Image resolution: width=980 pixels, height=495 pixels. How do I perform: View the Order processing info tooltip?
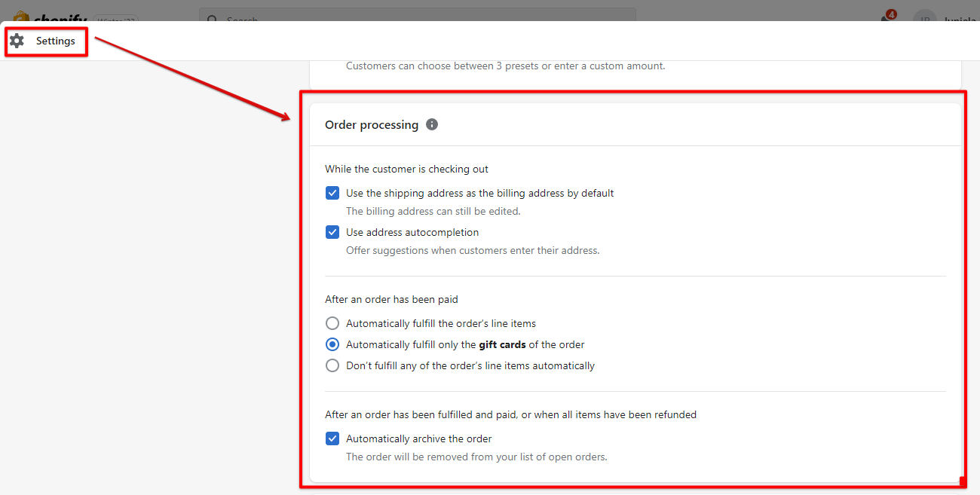pos(431,124)
